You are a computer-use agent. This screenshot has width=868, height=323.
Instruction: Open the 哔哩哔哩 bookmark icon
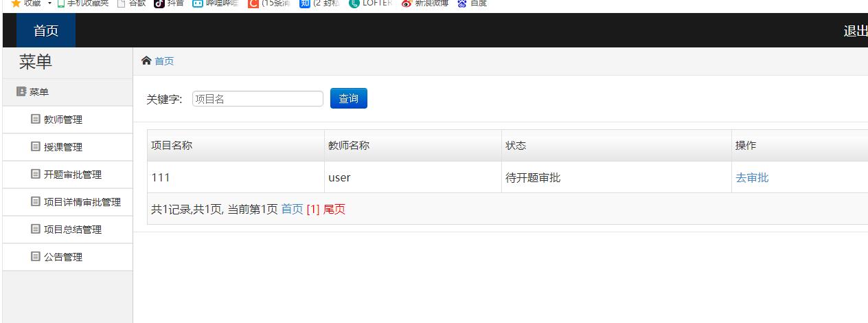198,3
